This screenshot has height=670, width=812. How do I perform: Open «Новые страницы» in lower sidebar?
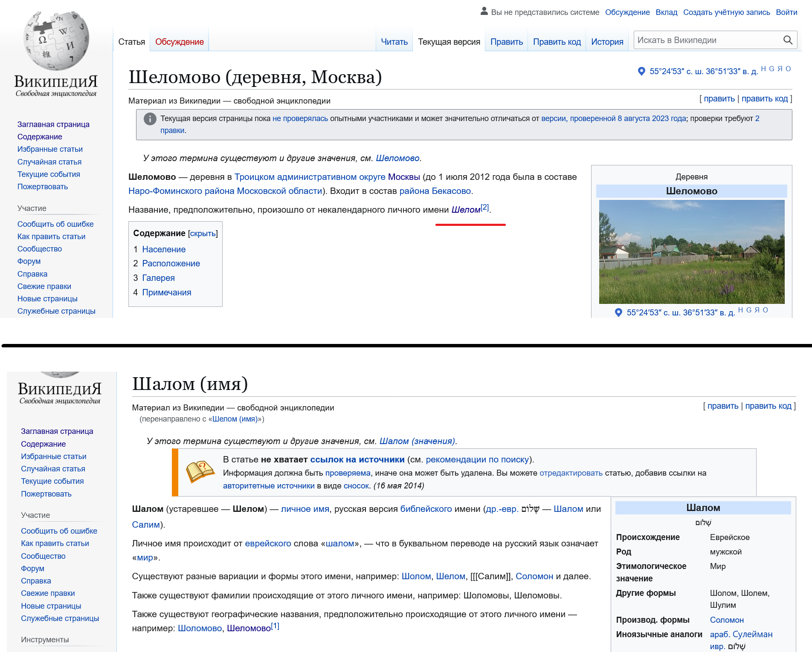[51, 606]
